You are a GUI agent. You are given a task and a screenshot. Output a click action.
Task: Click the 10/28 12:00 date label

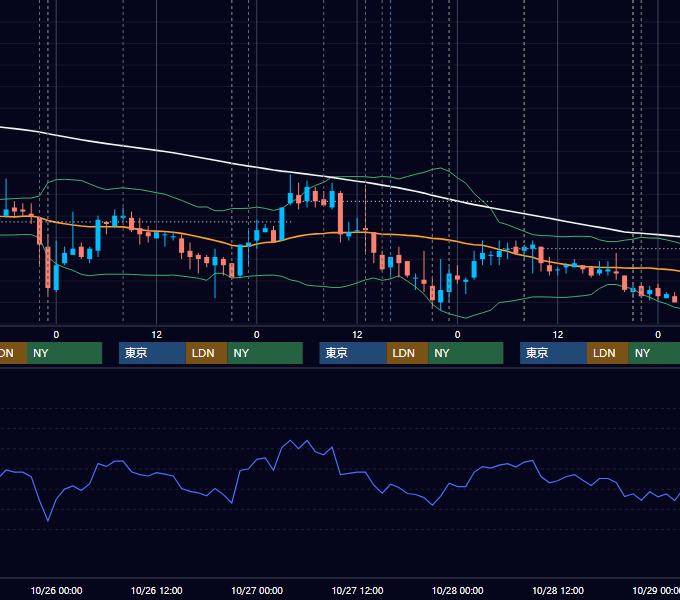[558, 590]
